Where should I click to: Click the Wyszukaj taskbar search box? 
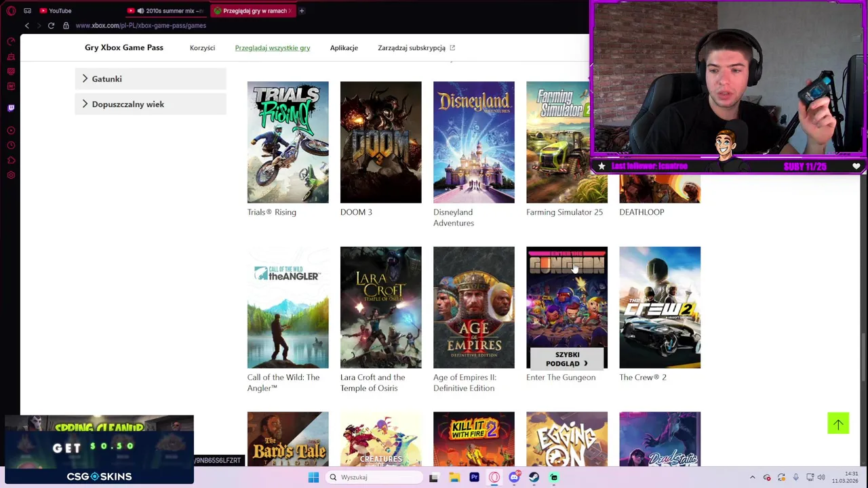pos(373,477)
